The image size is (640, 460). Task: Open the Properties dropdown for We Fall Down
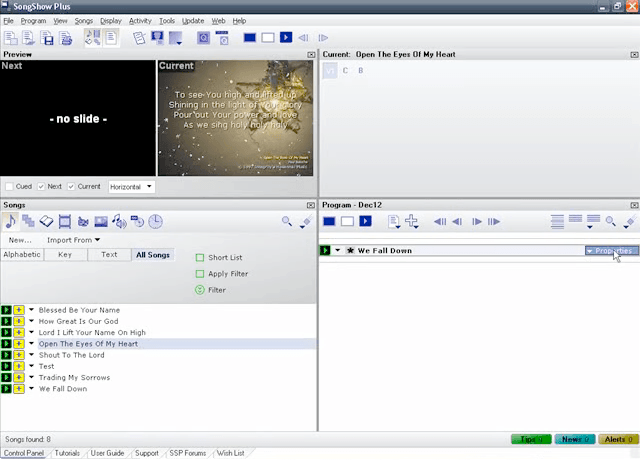pyautogui.click(x=611, y=251)
